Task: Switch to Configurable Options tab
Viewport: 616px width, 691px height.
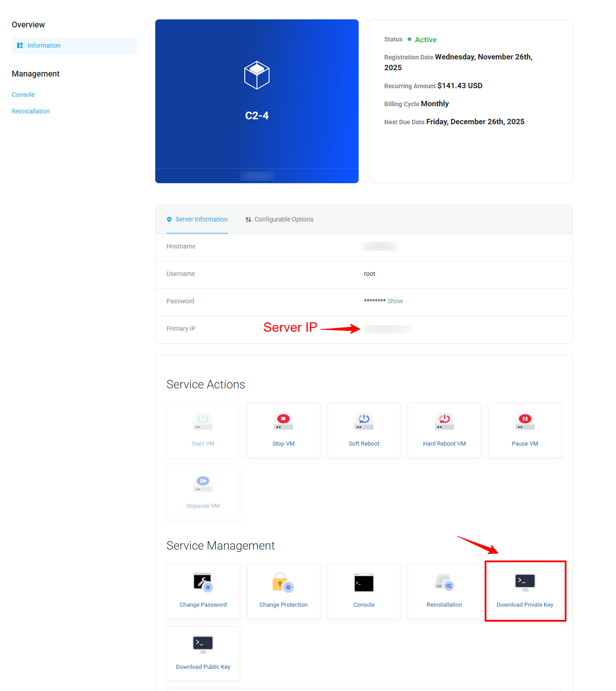Action: 279,220
